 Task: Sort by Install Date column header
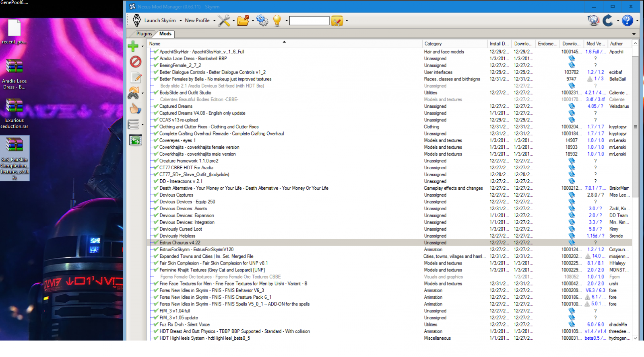(x=499, y=44)
